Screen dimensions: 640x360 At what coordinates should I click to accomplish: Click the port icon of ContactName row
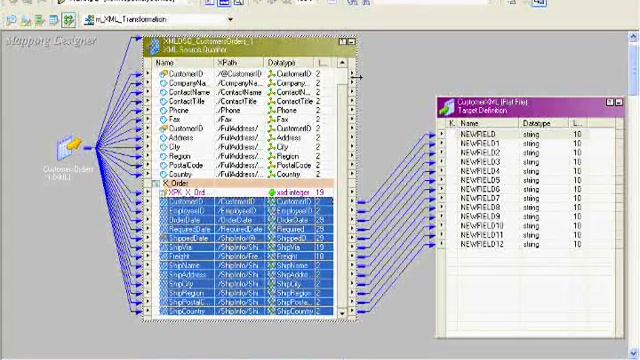163,92
